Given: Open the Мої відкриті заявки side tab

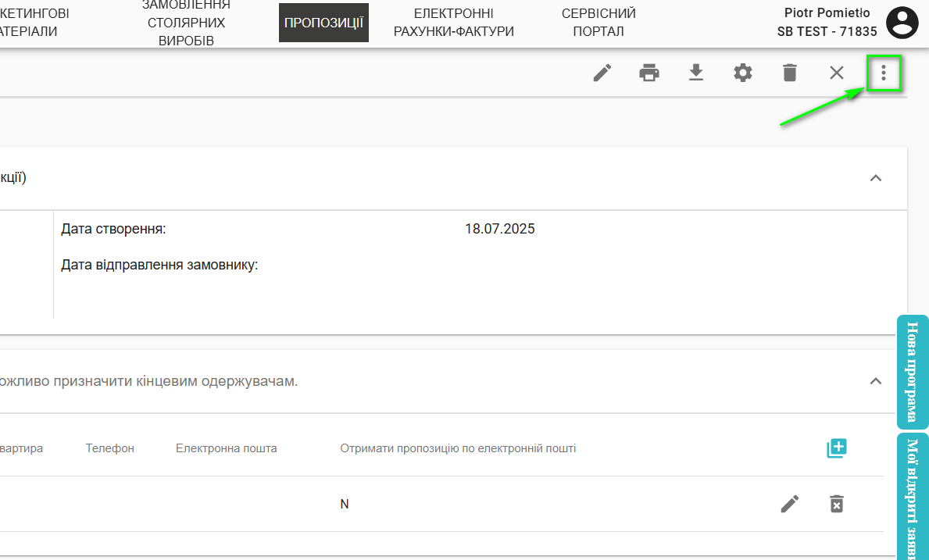Looking at the screenshot, I should (913, 496).
